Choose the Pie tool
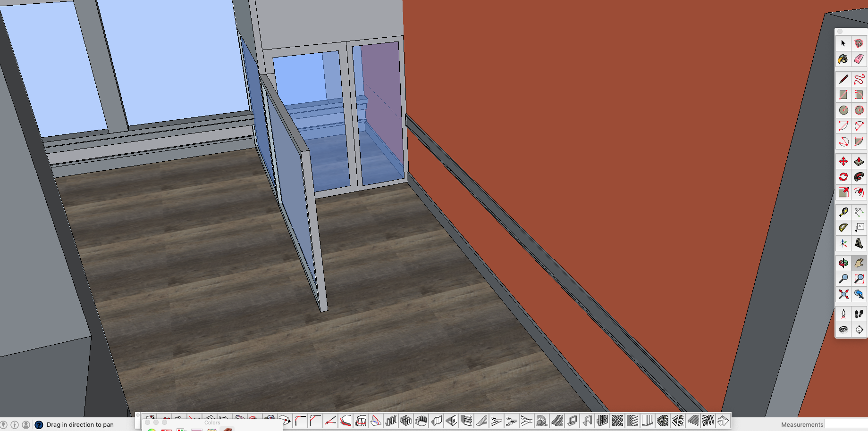The image size is (868, 431). 859,141
